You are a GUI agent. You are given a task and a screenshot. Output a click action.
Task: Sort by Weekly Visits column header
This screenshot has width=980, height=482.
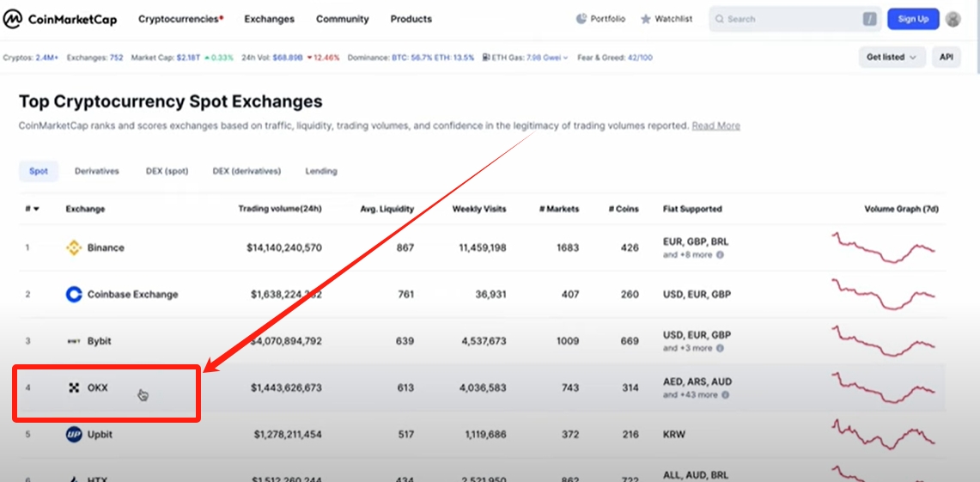pyautogui.click(x=479, y=209)
